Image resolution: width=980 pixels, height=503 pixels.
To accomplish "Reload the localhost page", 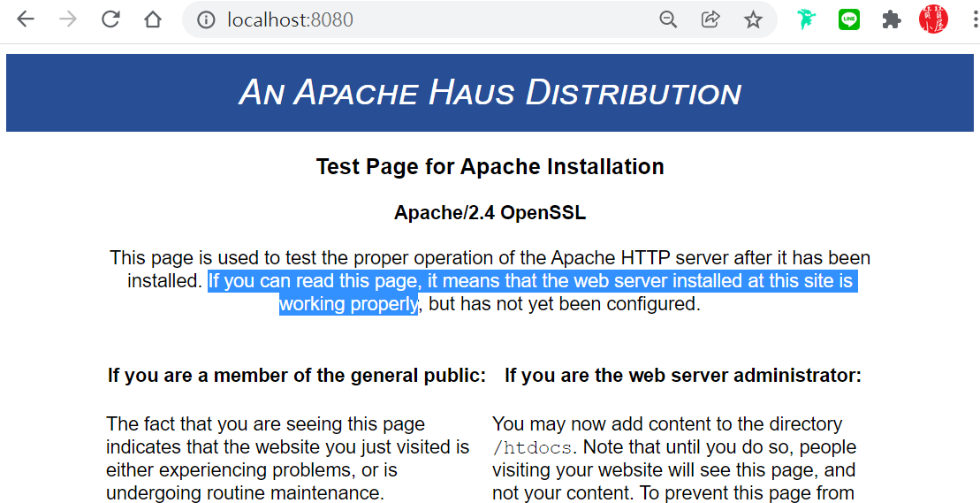I will (x=110, y=19).
